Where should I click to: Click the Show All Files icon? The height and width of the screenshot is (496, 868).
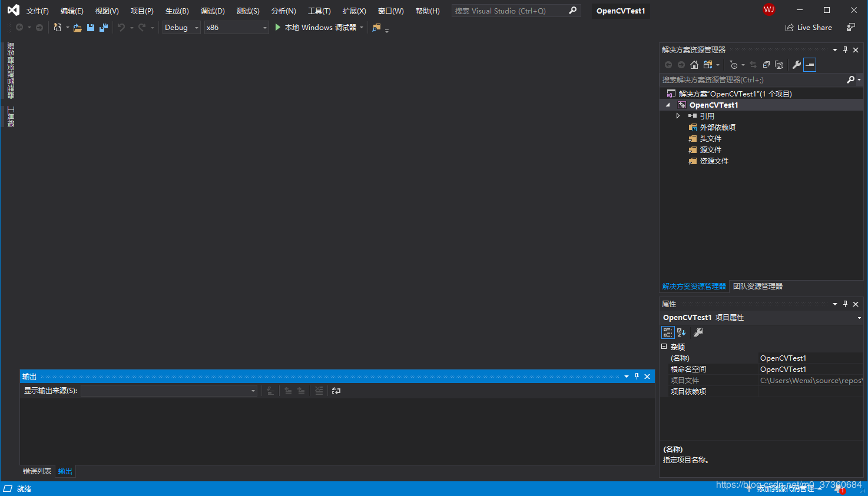click(x=779, y=65)
